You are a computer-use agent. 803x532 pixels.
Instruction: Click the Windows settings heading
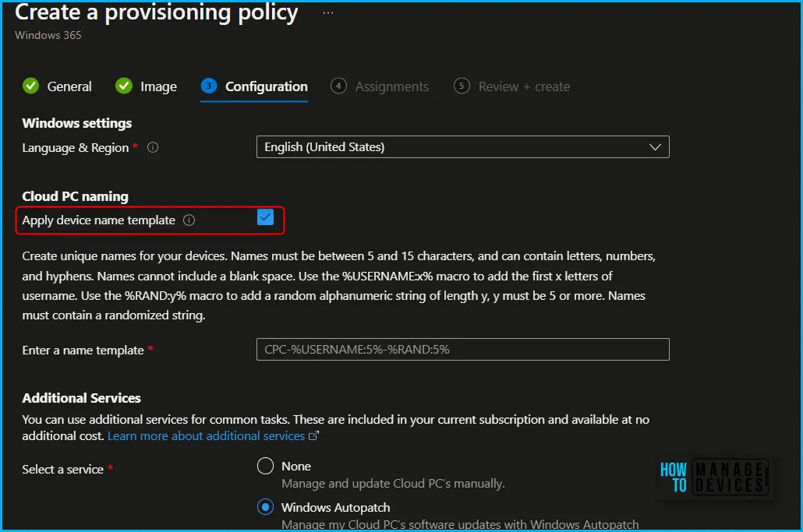[77, 123]
